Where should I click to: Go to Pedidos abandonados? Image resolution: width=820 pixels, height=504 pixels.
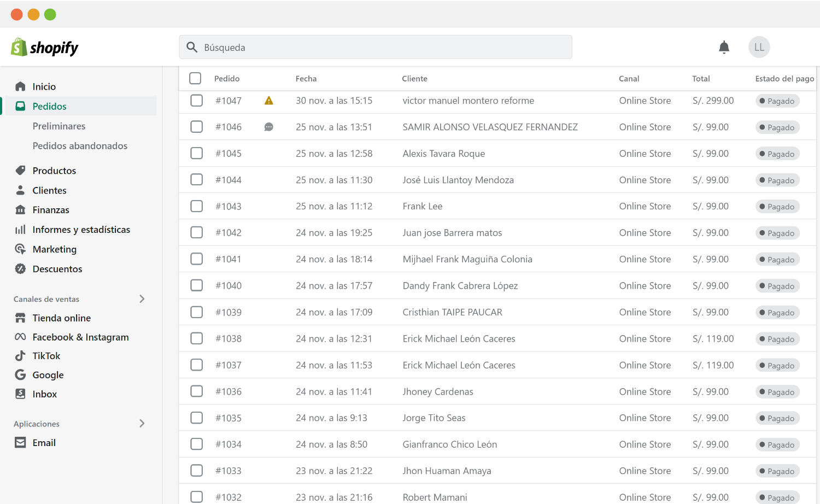pos(80,146)
